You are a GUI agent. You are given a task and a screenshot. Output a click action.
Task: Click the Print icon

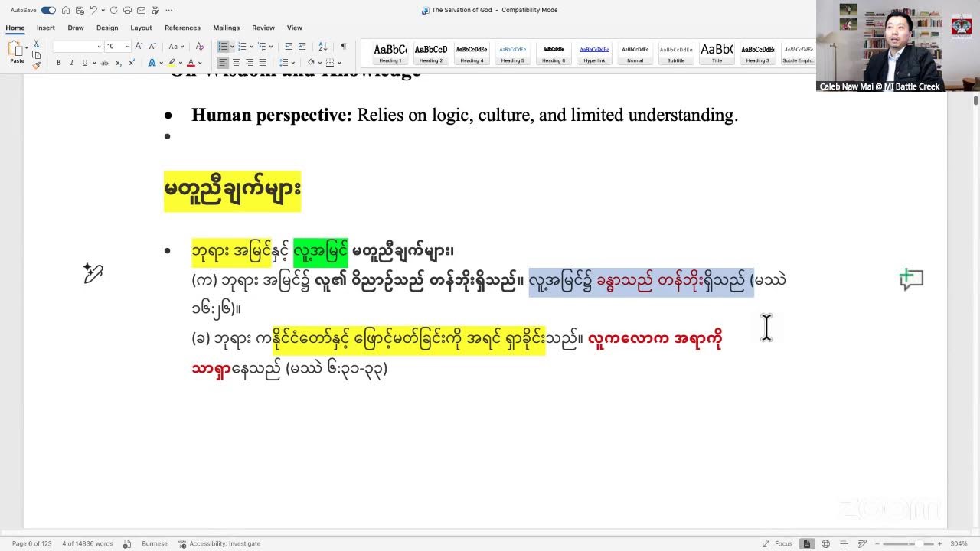pos(127,10)
